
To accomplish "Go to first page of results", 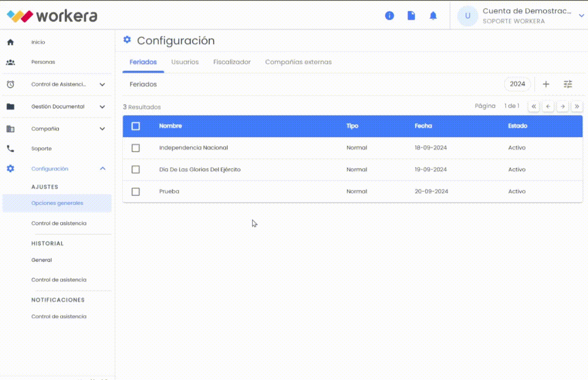I will coord(534,106).
